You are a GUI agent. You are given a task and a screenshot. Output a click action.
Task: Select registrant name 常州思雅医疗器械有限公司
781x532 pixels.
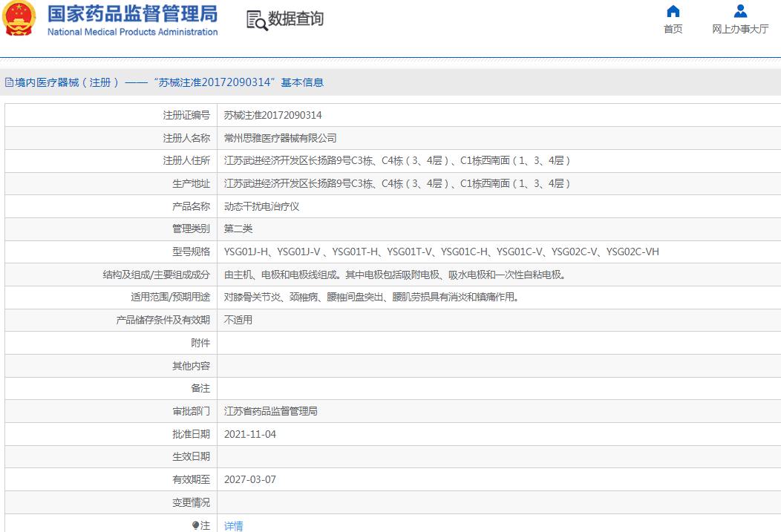point(281,138)
